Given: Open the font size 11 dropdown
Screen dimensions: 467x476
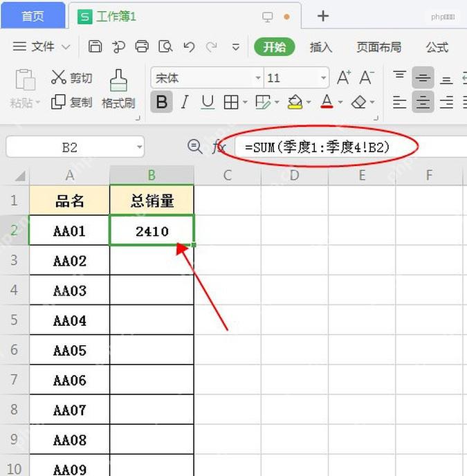Looking at the screenshot, I should 324,78.
